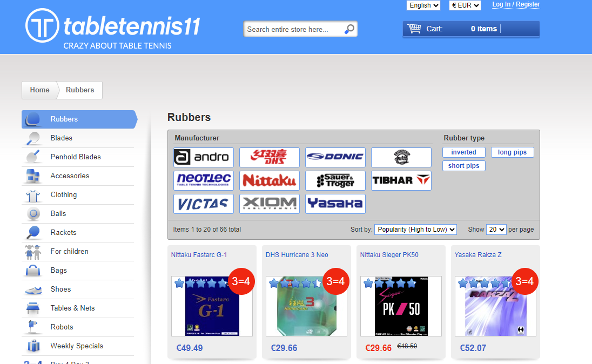Click the Robots category label
Screen dimensions: 592x364
(62, 327)
